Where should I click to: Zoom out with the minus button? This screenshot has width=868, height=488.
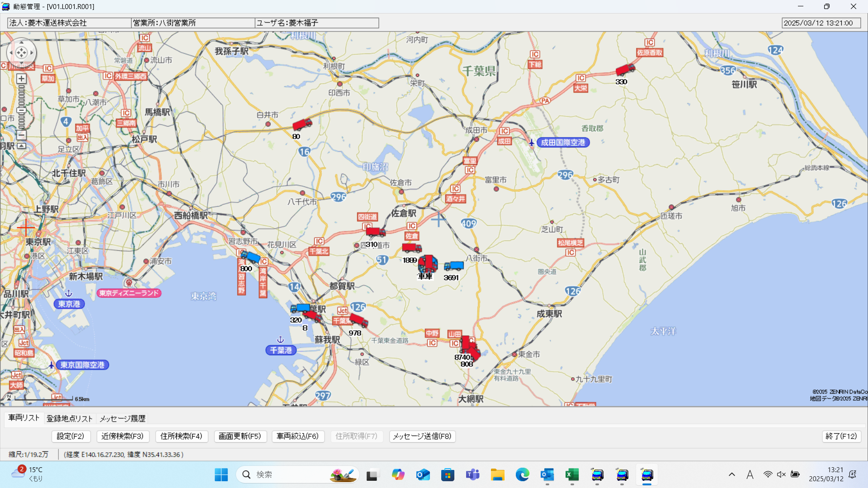coord(21,135)
